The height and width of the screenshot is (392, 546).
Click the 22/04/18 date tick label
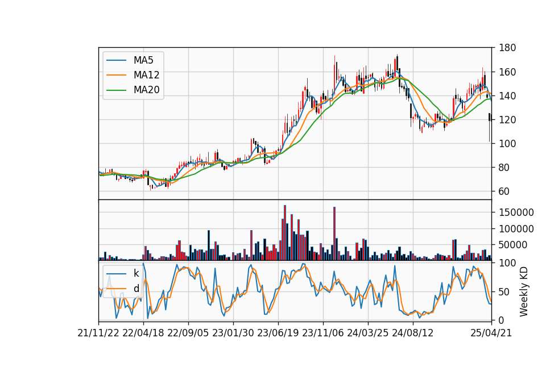click(143, 333)
